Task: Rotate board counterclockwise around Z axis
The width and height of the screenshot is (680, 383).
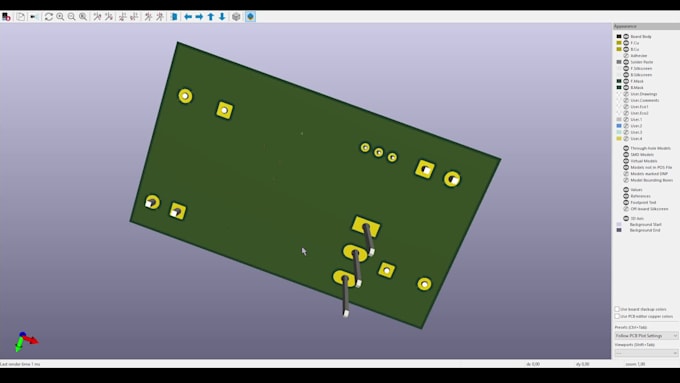Action: point(160,16)
